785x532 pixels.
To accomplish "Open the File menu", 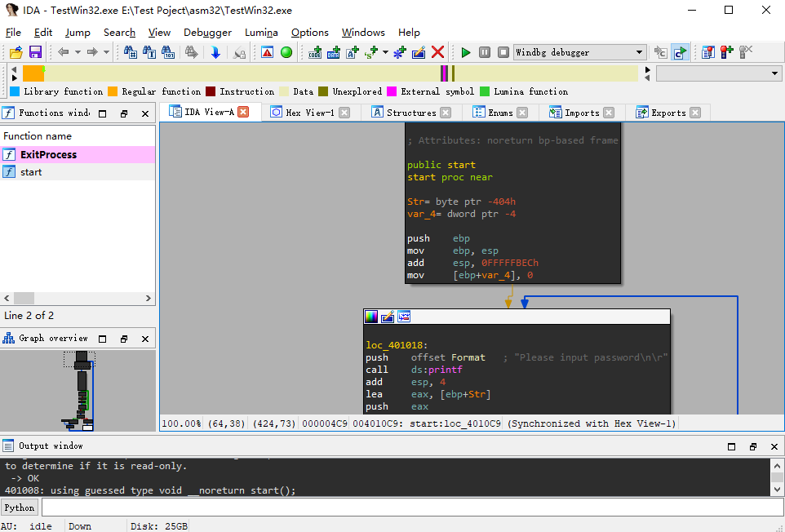I will pos(13,33).
